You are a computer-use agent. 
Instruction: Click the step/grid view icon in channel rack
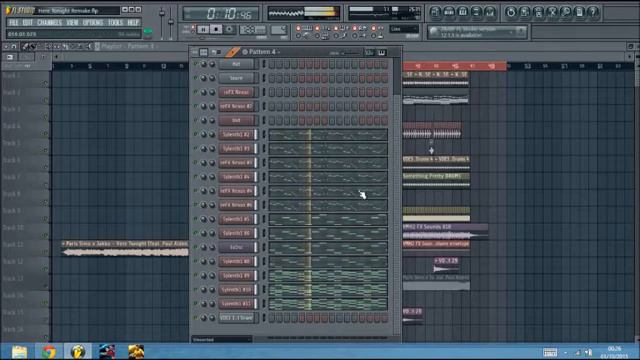point(203,52)
